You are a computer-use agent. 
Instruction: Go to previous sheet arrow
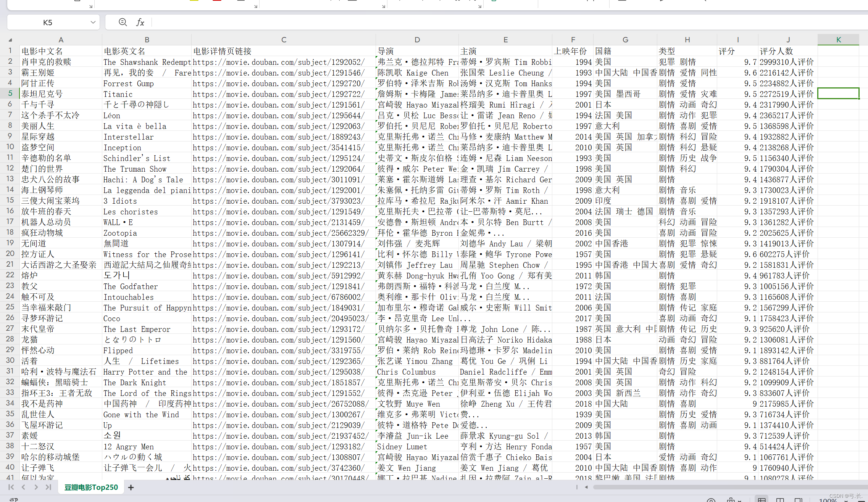23,487
